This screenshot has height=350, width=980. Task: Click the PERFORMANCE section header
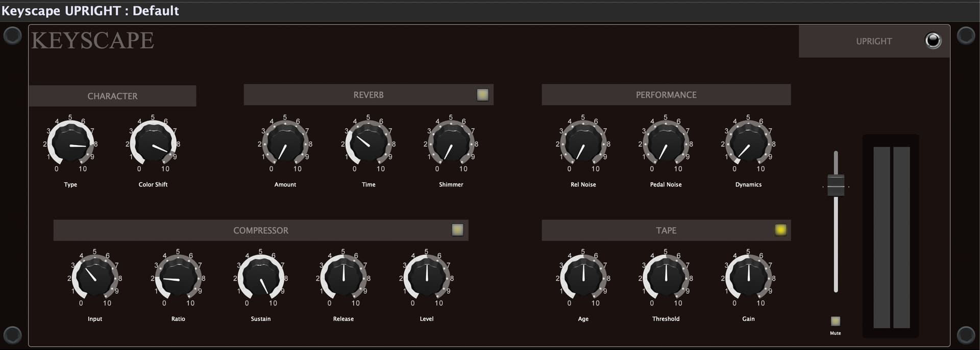(x=666, y=95)
